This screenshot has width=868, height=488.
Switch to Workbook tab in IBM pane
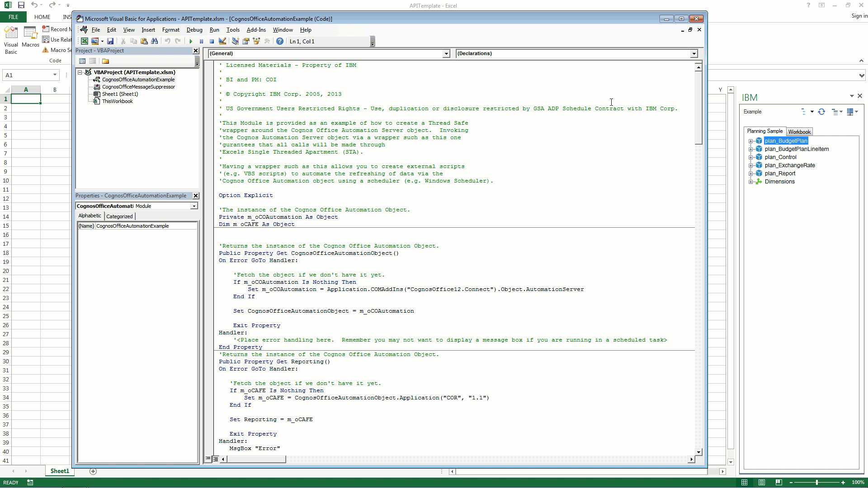(799, 132)
